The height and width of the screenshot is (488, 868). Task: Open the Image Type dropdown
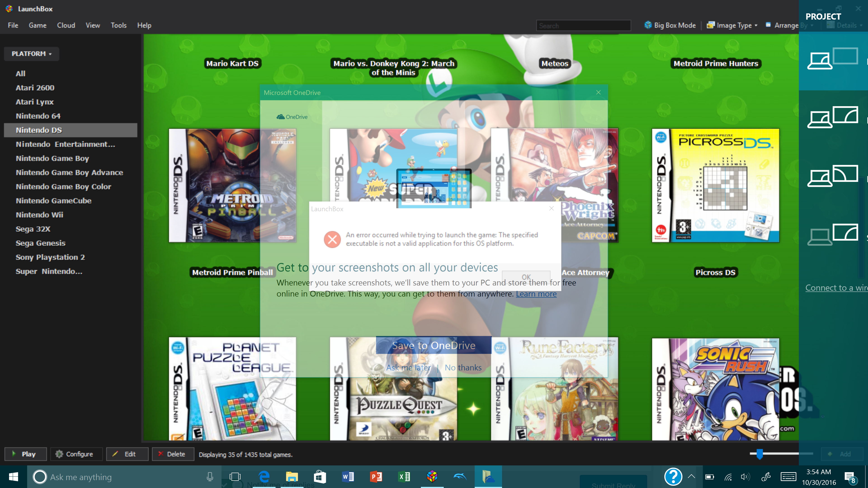point(733,25)
